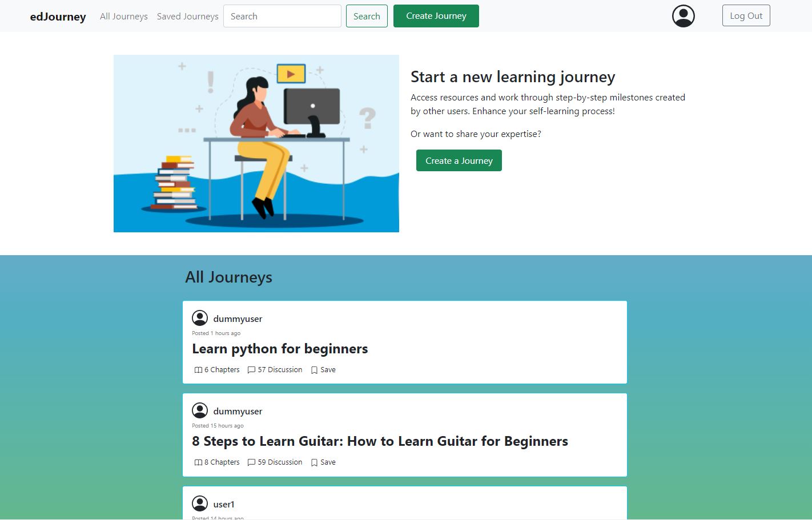
Task: Click dummyuser avatar on Learn Guitar card
Action: (x=200, y=410)
